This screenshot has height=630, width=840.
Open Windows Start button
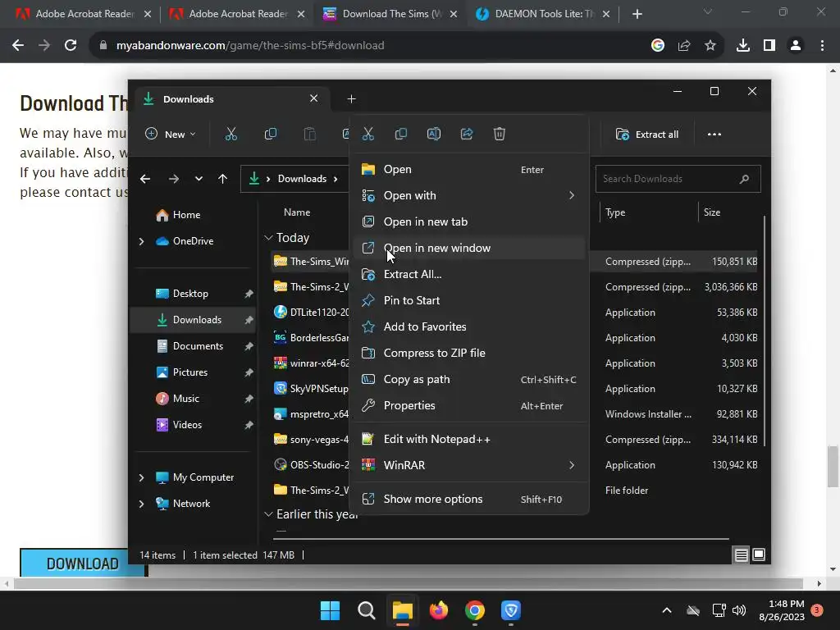330,610
